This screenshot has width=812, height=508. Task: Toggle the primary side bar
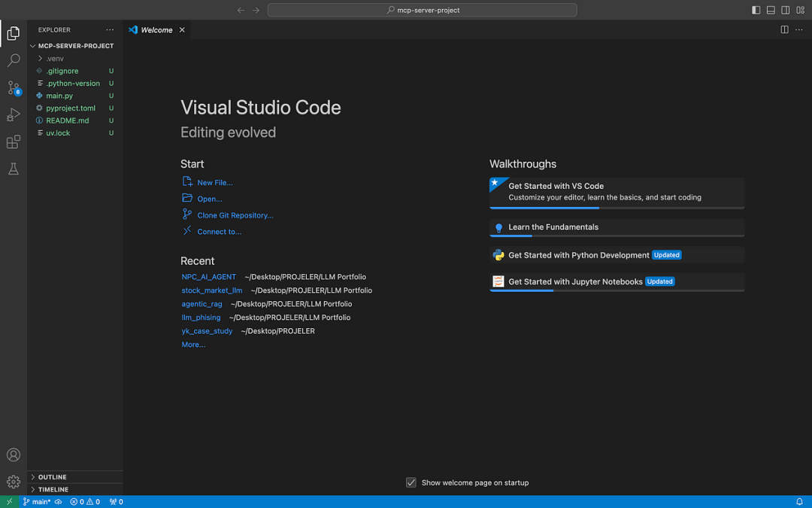click(756, 10)
